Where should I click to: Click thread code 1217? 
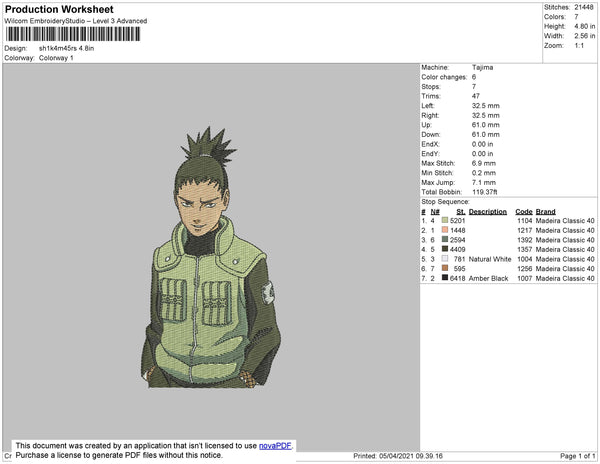tap(525, 230)
